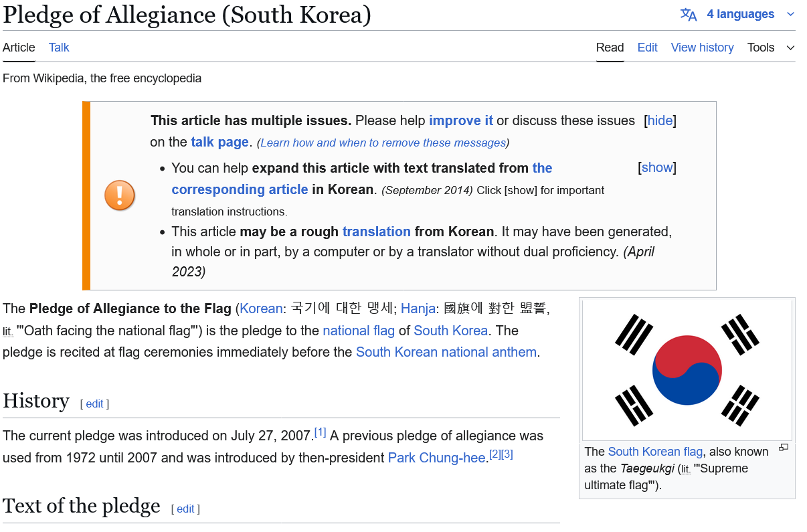Open the 'Hanja' link

418,308
